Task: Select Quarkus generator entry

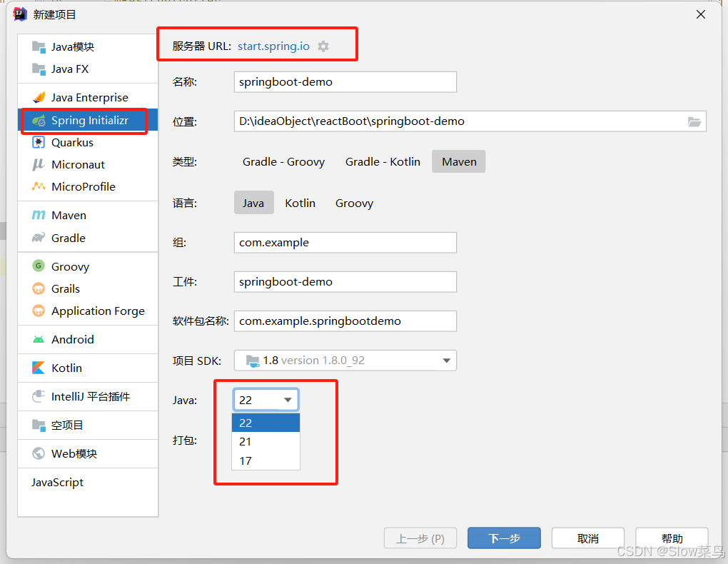Action: point(88,142)
